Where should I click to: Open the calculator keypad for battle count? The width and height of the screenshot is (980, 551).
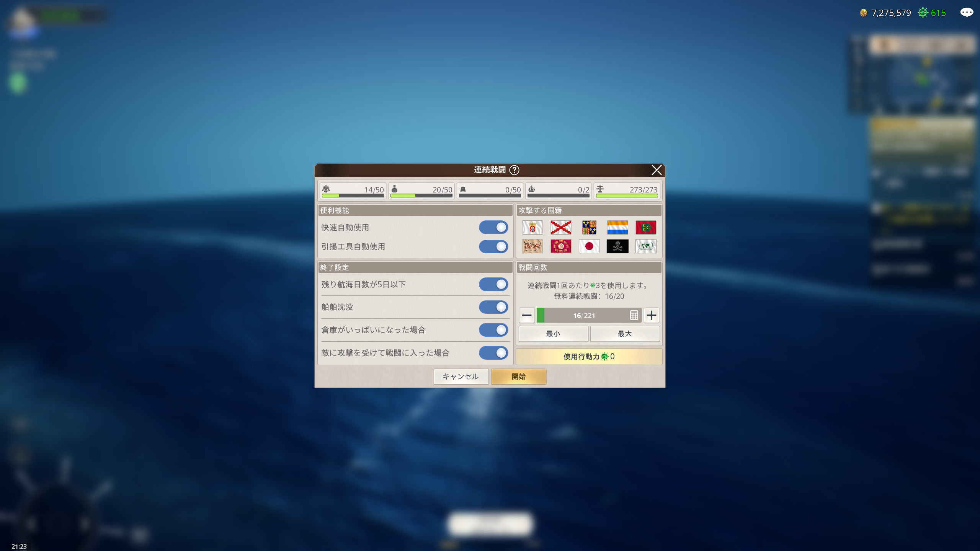pyautogui.click(x=634, y=315)
